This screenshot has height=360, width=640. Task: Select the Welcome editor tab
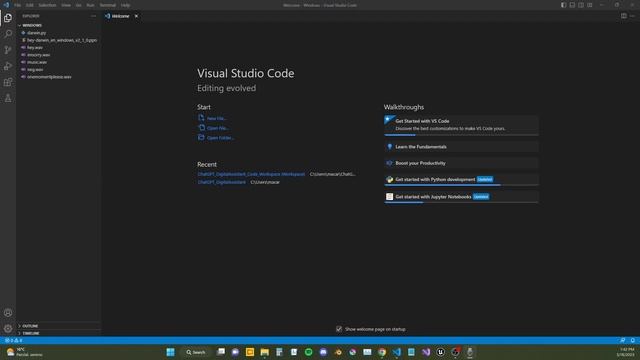122,16
